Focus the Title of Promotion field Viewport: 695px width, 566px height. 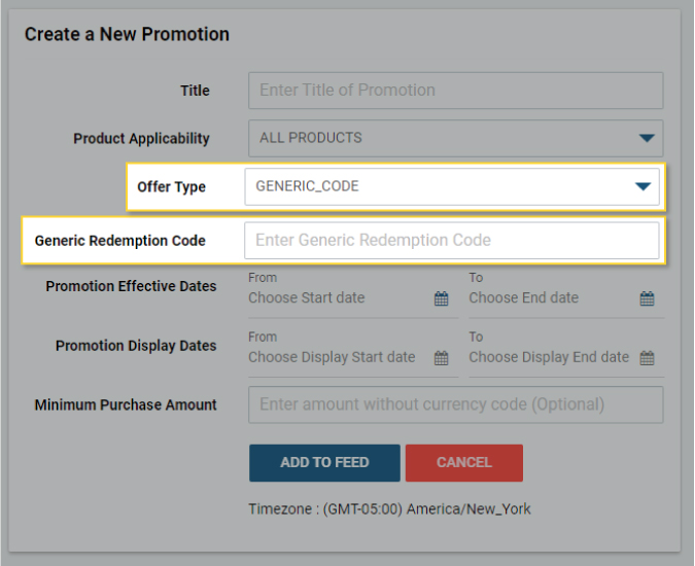(456, 90)
